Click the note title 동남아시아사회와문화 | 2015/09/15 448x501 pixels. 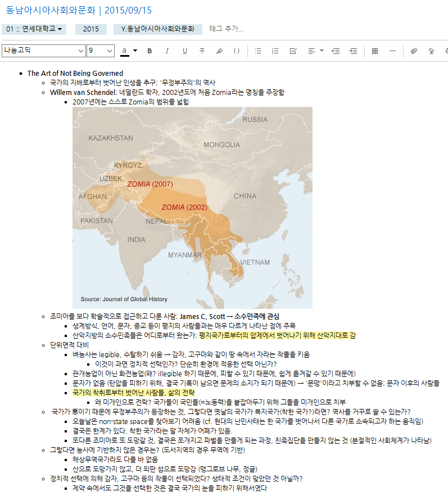79,10
